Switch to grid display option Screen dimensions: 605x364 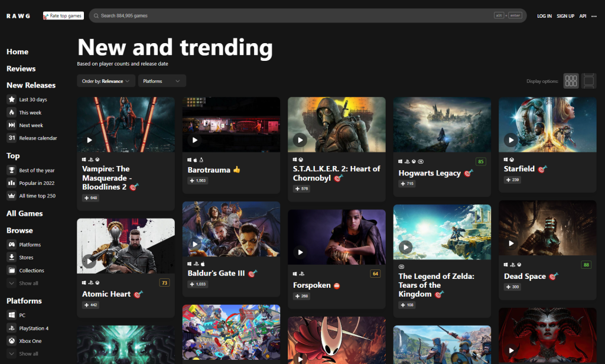point(571,81)
